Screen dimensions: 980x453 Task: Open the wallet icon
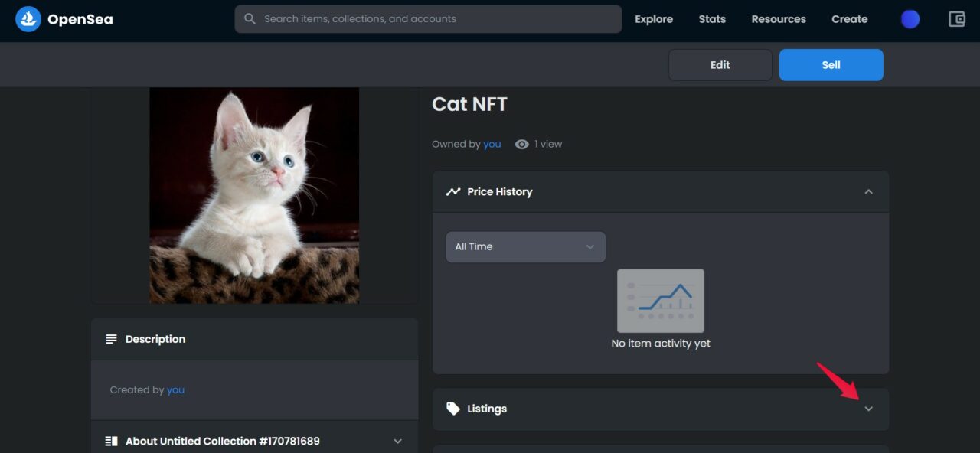[x=957, y=19]
